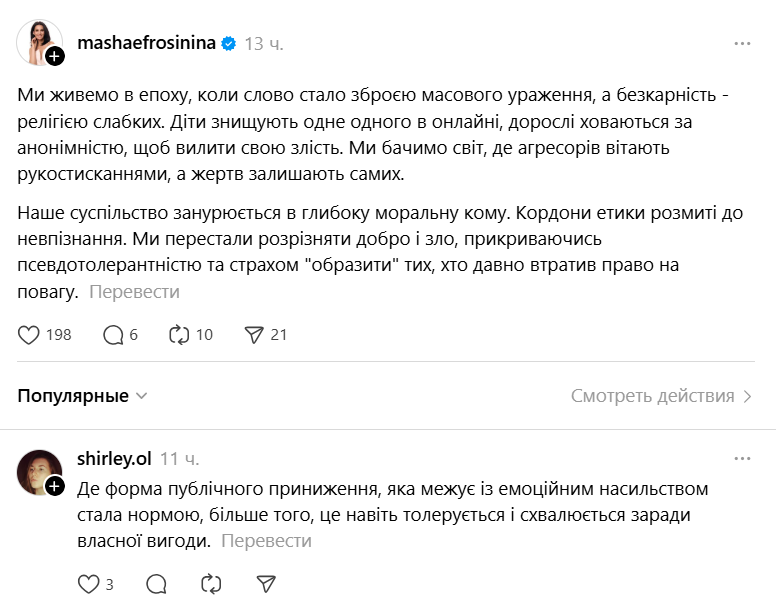Translate the main post with Перевести
Image resolution: width=776 pixels, height=614 pixels.
pos(134,292)
